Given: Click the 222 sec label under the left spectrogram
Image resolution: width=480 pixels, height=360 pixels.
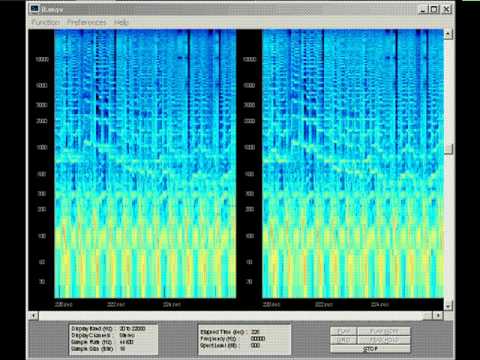Looking at the screenshot, I should click(116, 304).
